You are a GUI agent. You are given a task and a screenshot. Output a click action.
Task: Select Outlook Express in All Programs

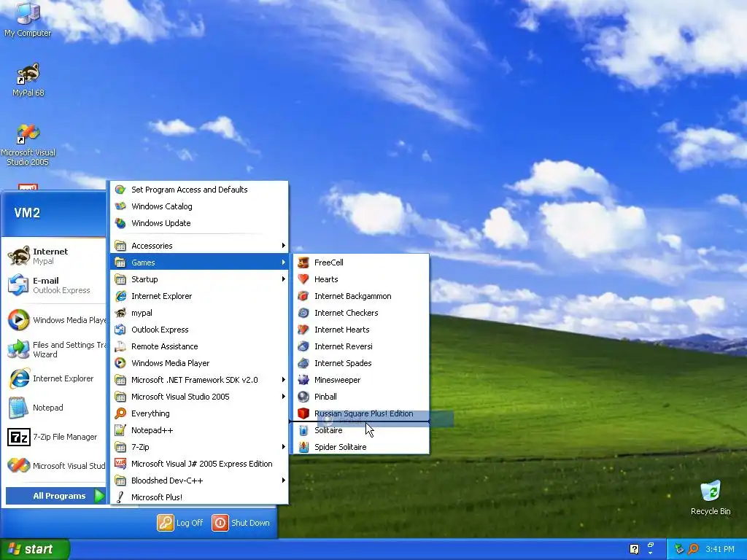click(x=199, y=330)
